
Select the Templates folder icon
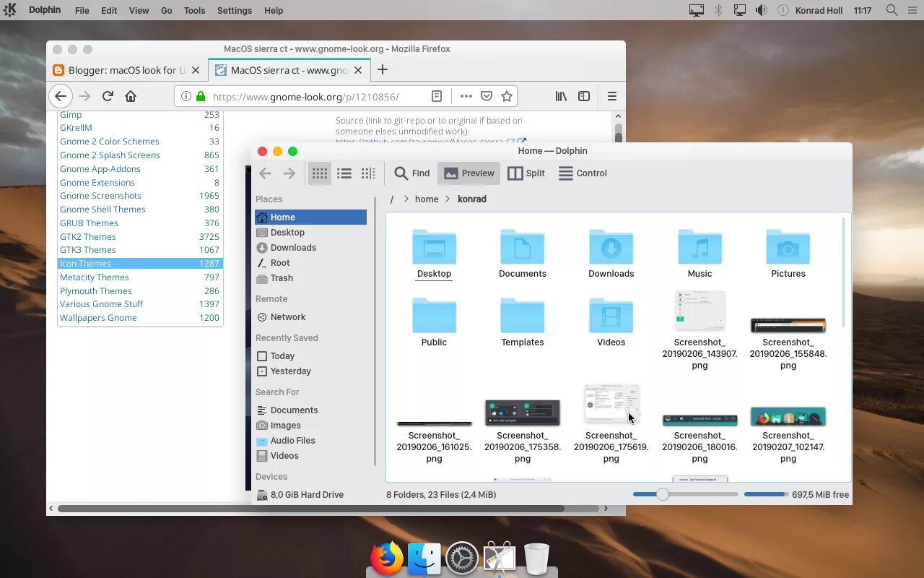coord(523,316)
